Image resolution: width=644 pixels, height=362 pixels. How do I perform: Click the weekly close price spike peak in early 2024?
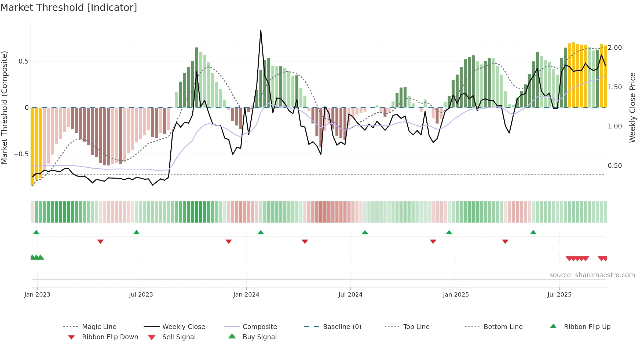[261, 31]
